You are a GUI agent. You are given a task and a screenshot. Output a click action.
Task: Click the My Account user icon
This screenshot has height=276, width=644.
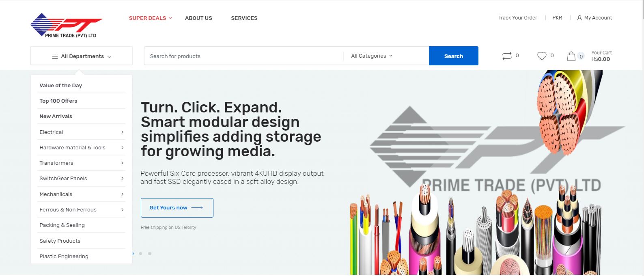(579, 18)
